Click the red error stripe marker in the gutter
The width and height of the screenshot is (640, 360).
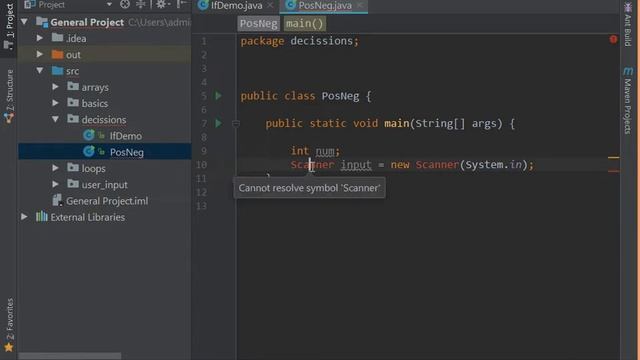613,171
